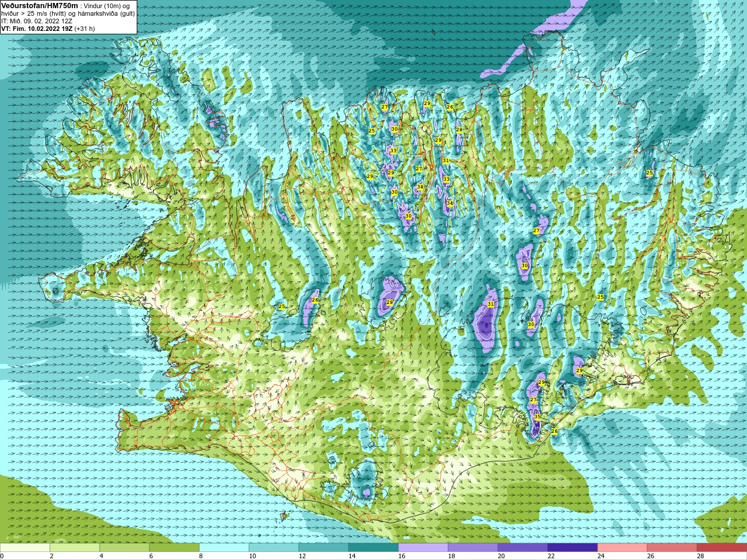Click the "IT: Mið. 09. 02. 2022 12Z" line
Viewport: 747px width, 560px height.
point(37,21)
